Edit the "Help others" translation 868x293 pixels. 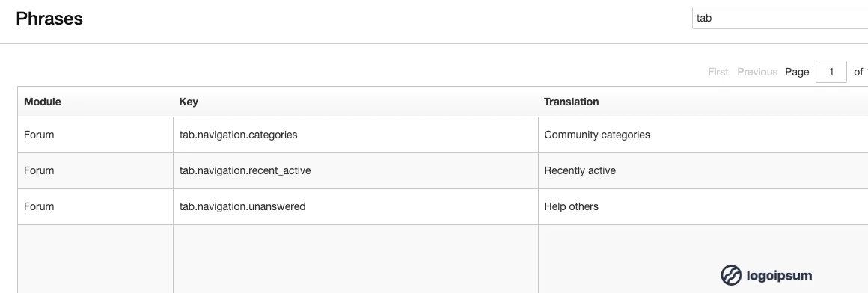(x=571, y=207)
